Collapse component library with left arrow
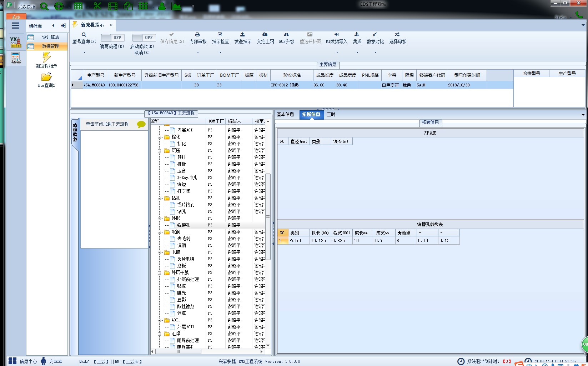Viewport: 588px width, 366px height. pyautogui.click(x=53, y=26)
